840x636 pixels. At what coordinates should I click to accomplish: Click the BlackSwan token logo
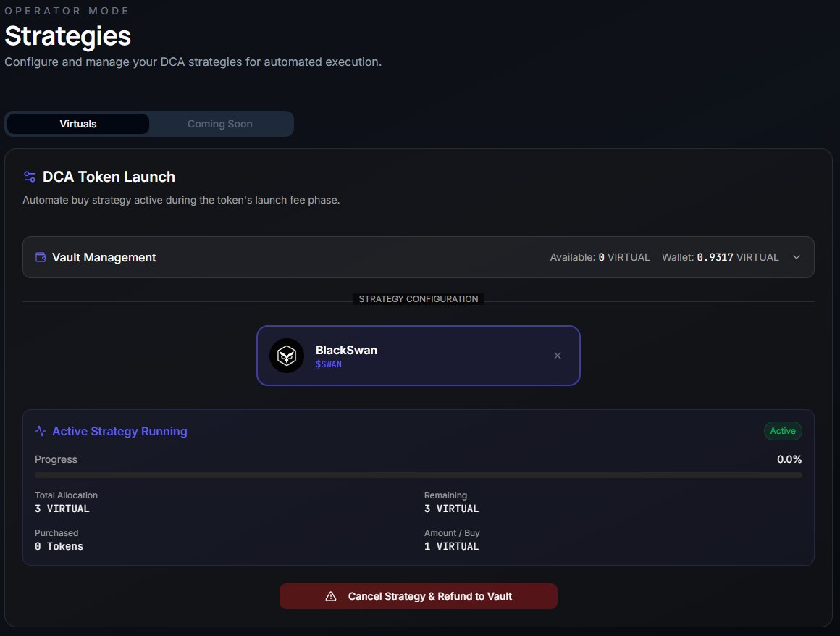pyautogui.click(x=287, y=356)
